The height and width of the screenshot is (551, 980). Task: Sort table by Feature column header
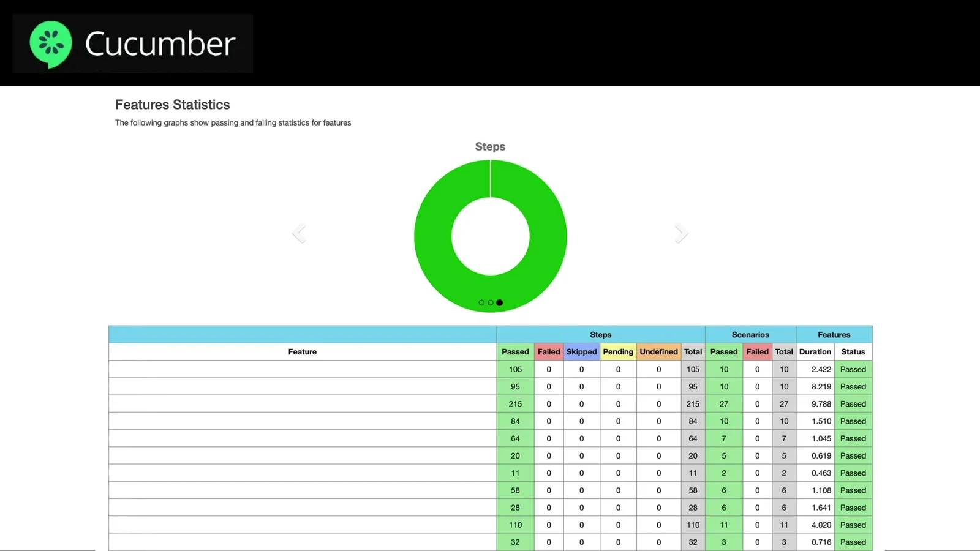(x=303, y=352)
